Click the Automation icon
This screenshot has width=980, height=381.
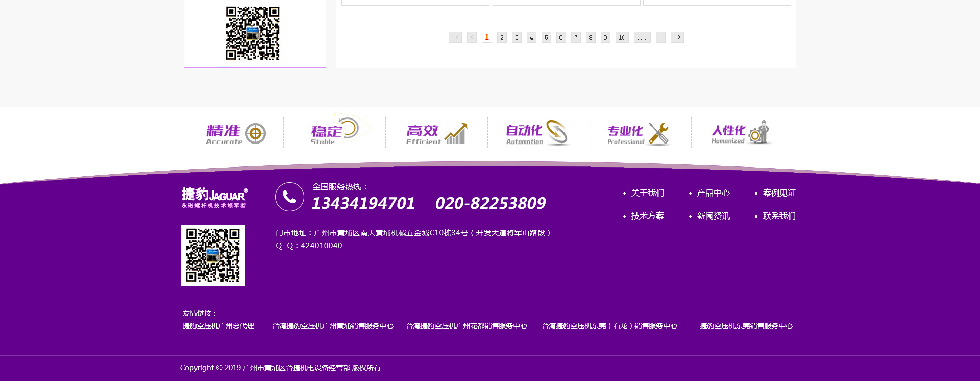pos(557,132)
